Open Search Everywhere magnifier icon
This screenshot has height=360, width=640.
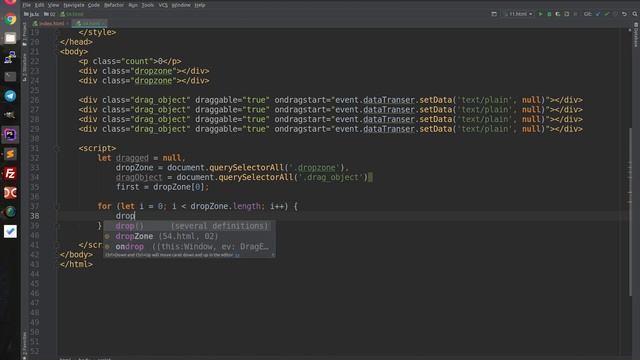(635, 14)
